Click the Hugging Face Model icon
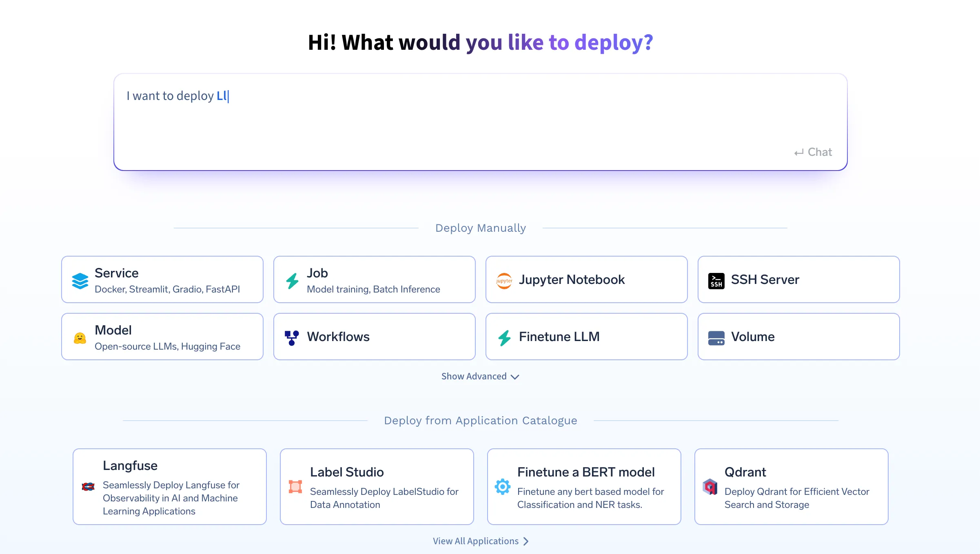This screenshot has height=554, width=980. [80, 338]
